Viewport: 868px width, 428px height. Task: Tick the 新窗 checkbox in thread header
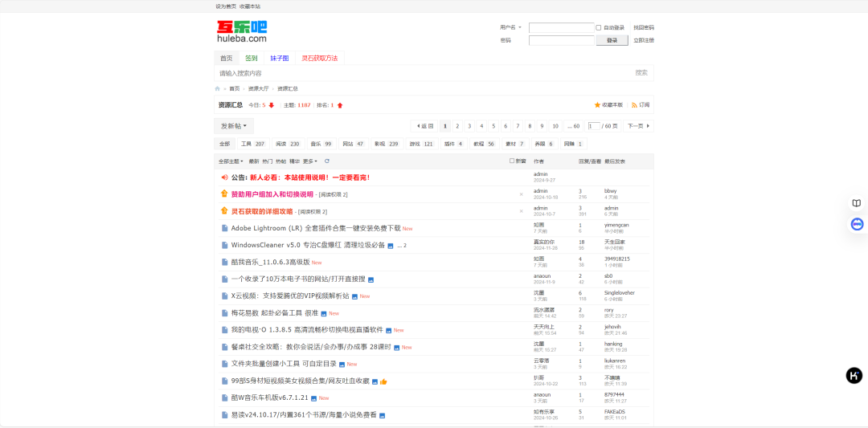pos(512,161)
